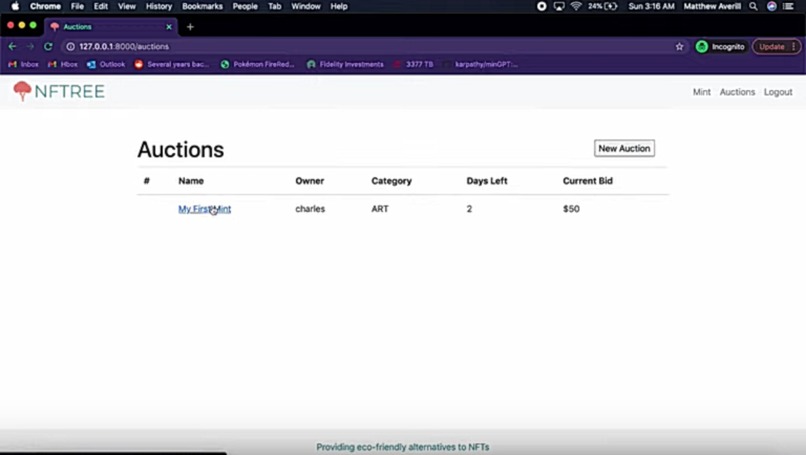Click category cell ART
806x455 pixels.
pyautogui.click(x=380, y=209)
